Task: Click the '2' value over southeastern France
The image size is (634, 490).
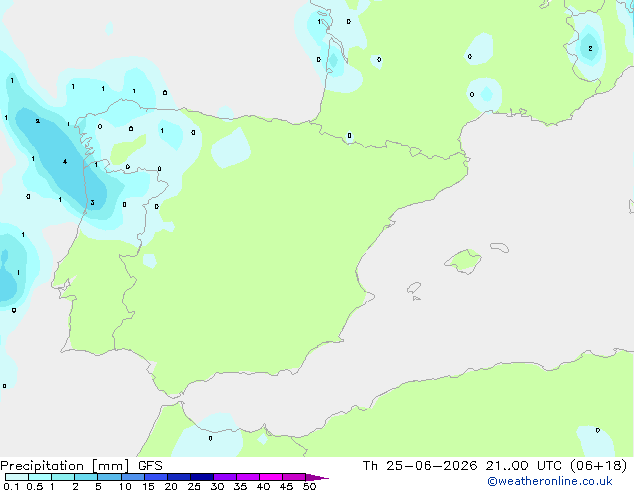Action: (590, 49)
